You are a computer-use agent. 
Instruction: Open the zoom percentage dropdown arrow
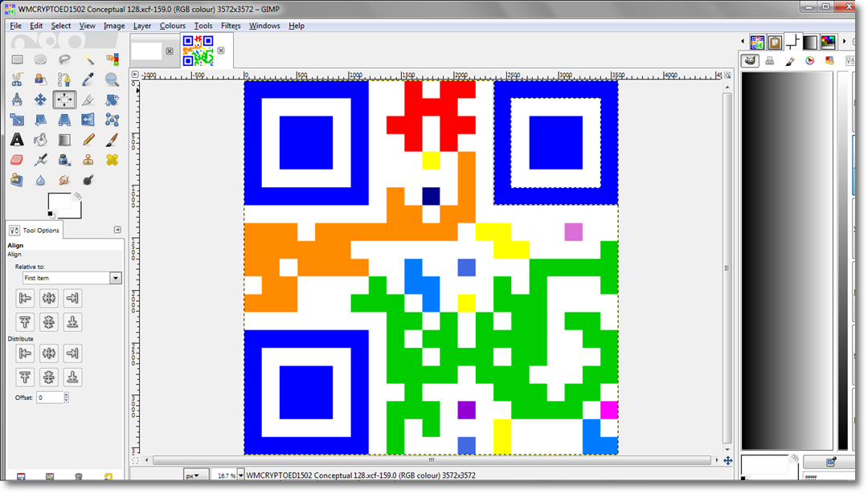(241, 476)
